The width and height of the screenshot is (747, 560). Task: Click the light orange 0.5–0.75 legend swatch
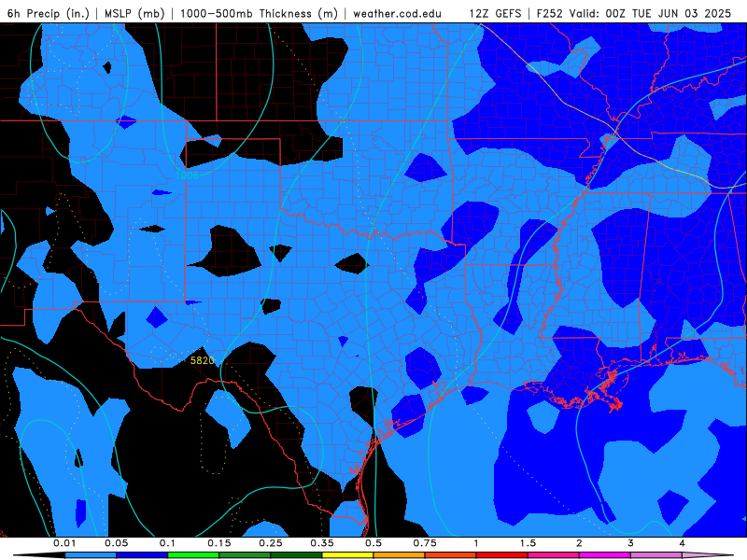(x=400, y=555)
